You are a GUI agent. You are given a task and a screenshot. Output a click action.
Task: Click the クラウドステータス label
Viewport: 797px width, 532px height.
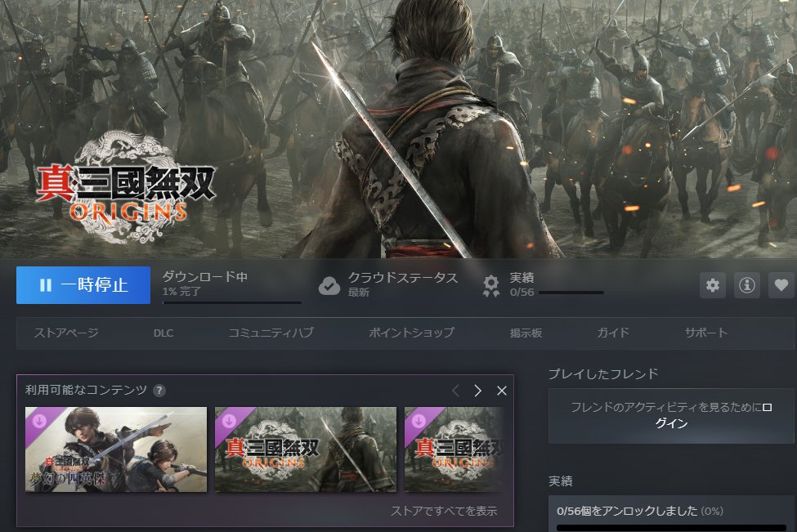click(402, 277)
